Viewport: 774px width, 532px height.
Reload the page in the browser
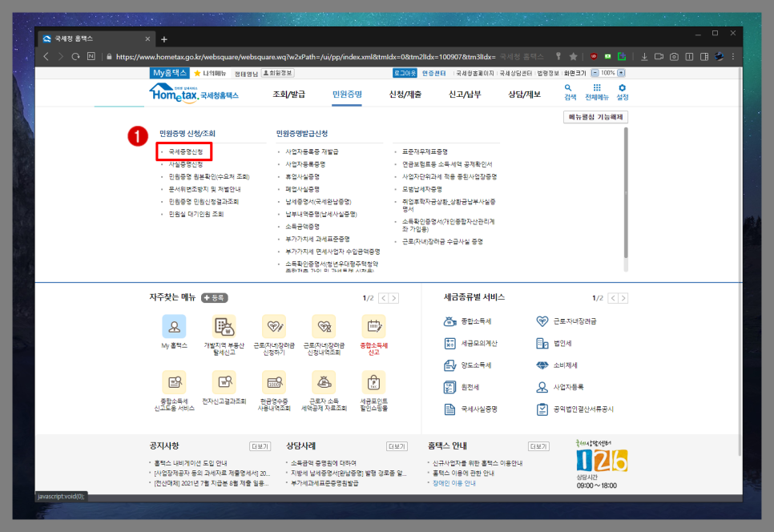(x=75, y=57)
